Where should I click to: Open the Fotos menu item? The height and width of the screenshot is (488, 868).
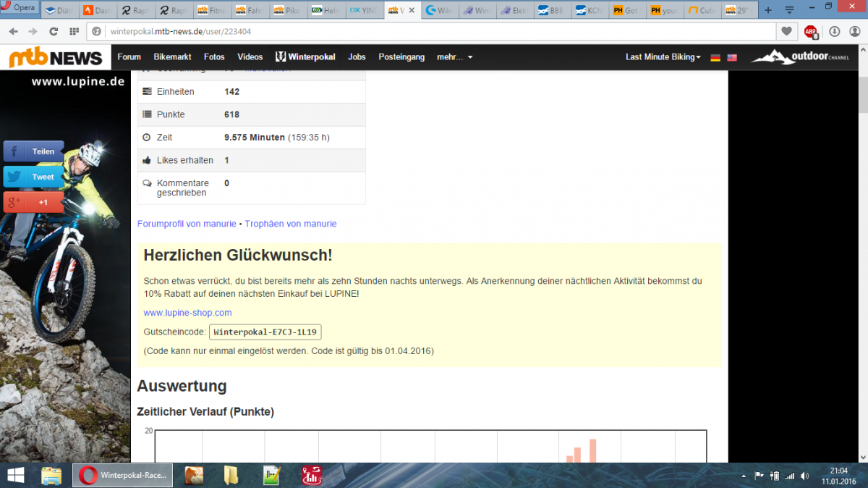tap(214, 57)
